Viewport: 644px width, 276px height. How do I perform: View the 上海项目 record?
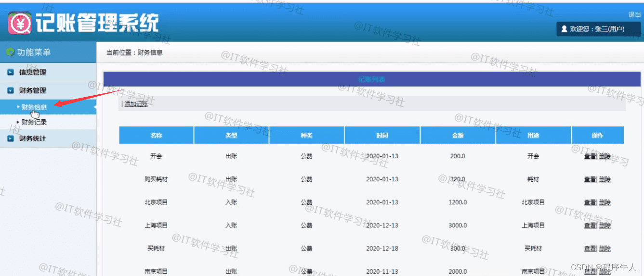coord(590,226)
